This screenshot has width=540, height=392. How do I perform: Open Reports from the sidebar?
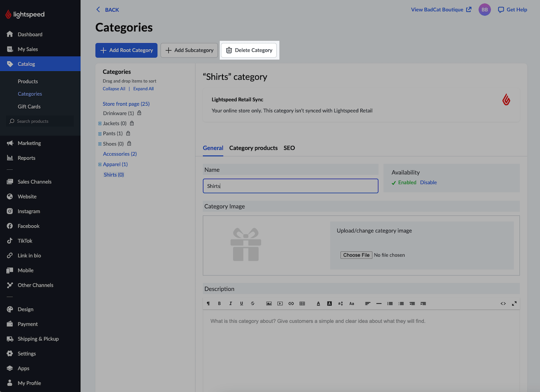pyautogui.click(x=26, y=158)
